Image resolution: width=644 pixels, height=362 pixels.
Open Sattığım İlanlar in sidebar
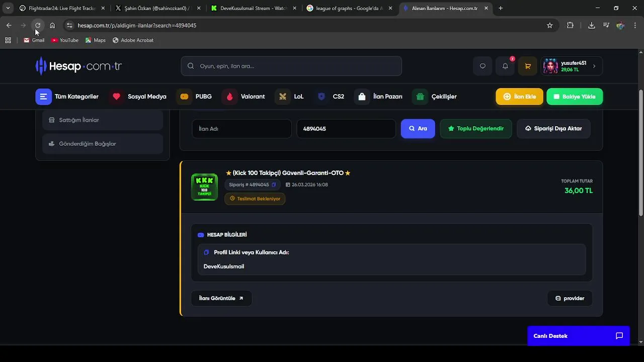click(103, 120)
